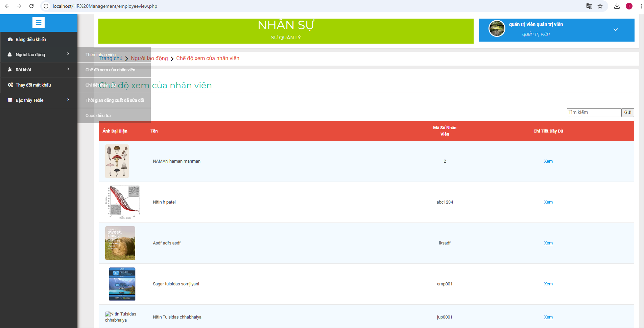The height and width of the screenshot is (328, 644).
Task: Click the Chi Tiết Đầy Đủ column header
Action: (x=548, y=131)
